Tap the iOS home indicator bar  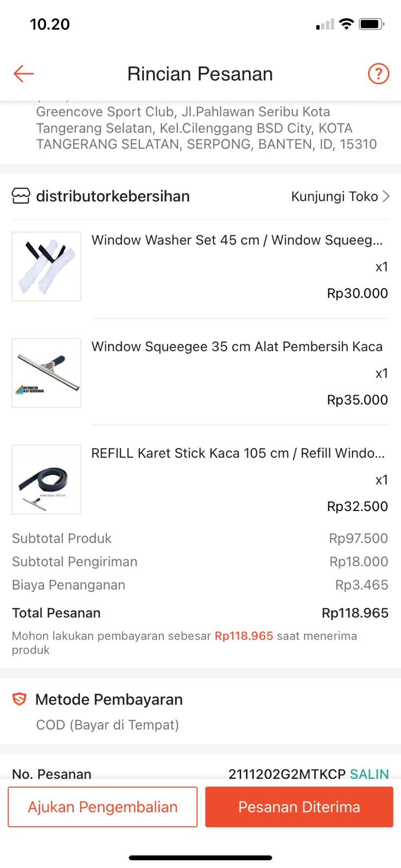pos(200,858)
